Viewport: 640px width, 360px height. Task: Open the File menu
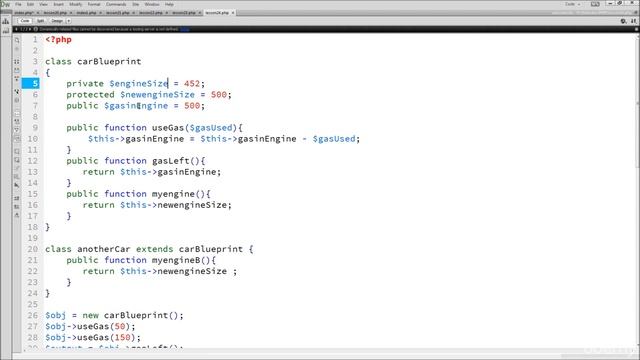point(18,4)
